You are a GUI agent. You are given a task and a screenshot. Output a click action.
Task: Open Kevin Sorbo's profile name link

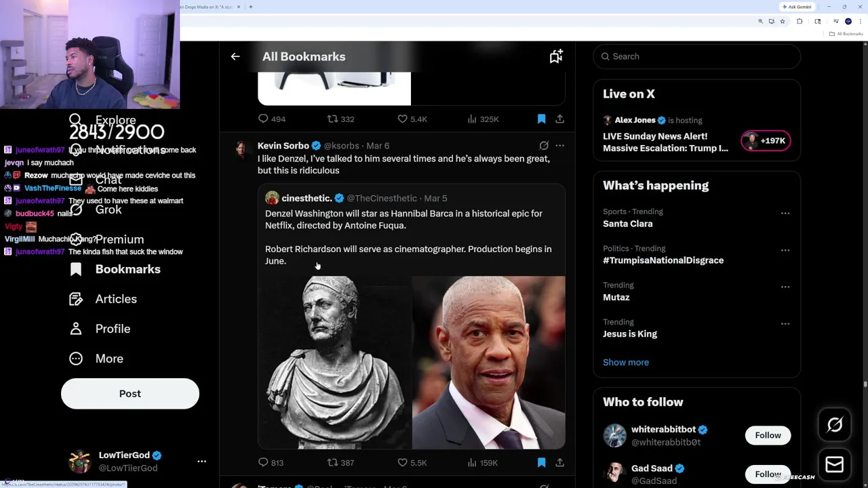(283, 146)
